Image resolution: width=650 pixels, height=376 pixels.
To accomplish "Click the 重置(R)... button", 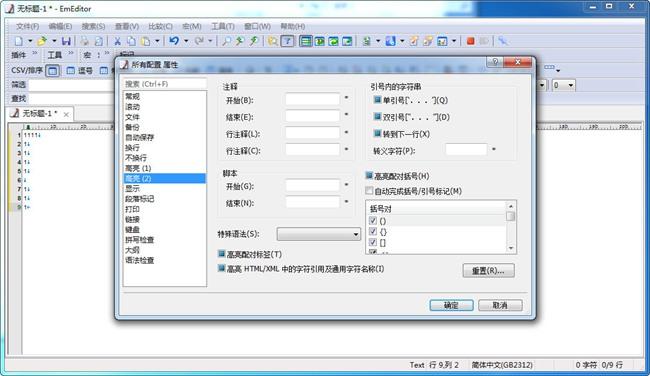I will [x=488, y=271].
